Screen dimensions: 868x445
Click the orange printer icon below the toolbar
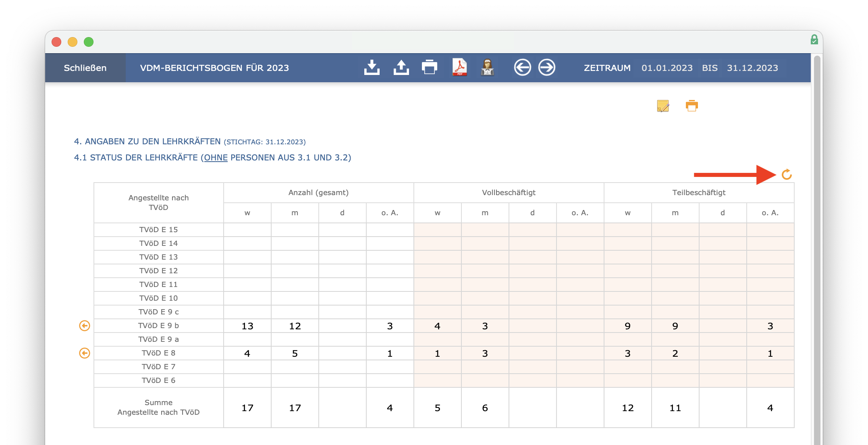coord(691,106)
